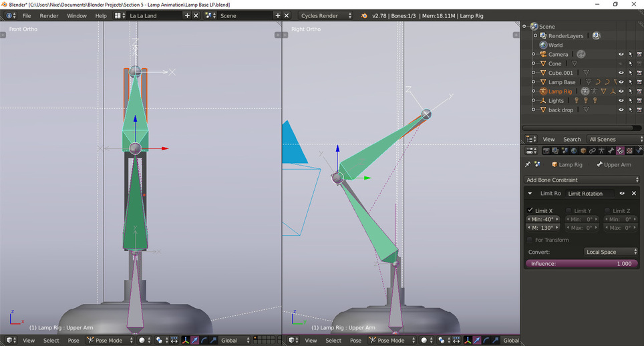Open the Render menu
Screen dimensions: 644x346
coord(49,15)
